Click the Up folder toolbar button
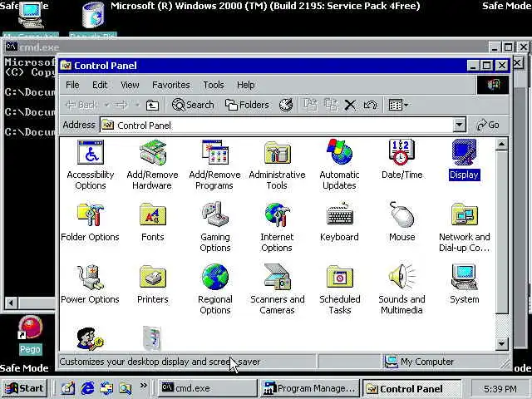Image resolution: width=532 pixels, height=399 pixels. pos(152,106)
